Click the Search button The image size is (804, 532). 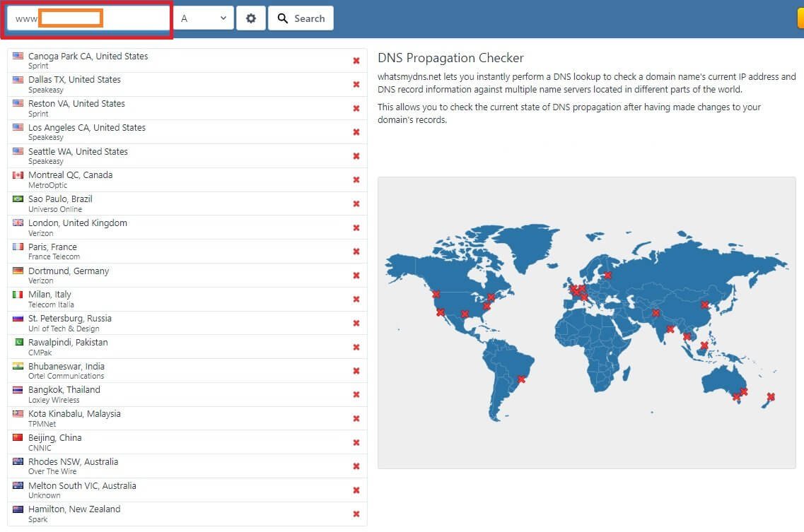[301, 18]
